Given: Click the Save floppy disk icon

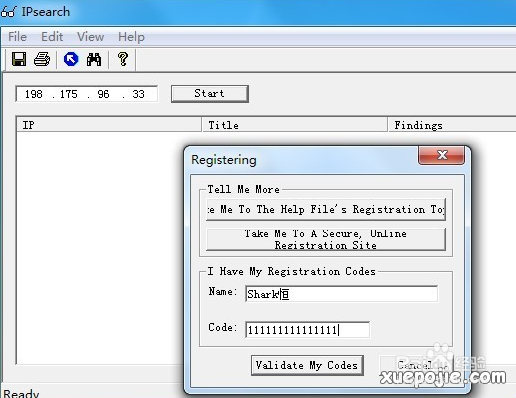Looking at the screenshot, I should click(19, 59).
